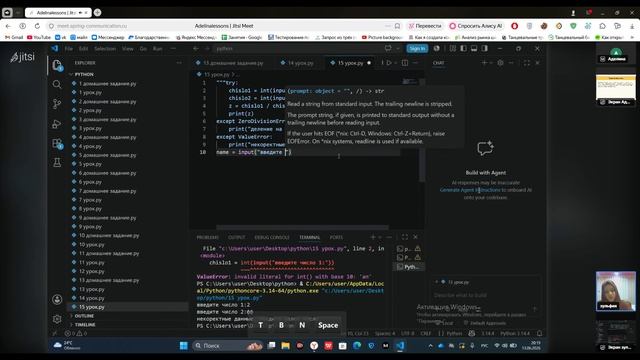Click the VS Code Sign In button
Image resolution: width=640 pixels, height=360 pixels.
click(x=417, y=49)
